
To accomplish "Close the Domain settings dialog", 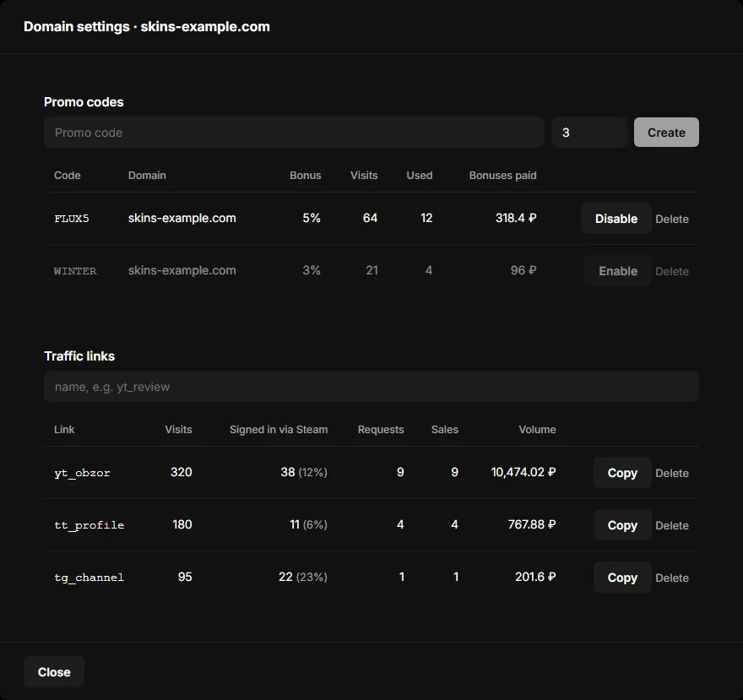I will tap(54, 672).
